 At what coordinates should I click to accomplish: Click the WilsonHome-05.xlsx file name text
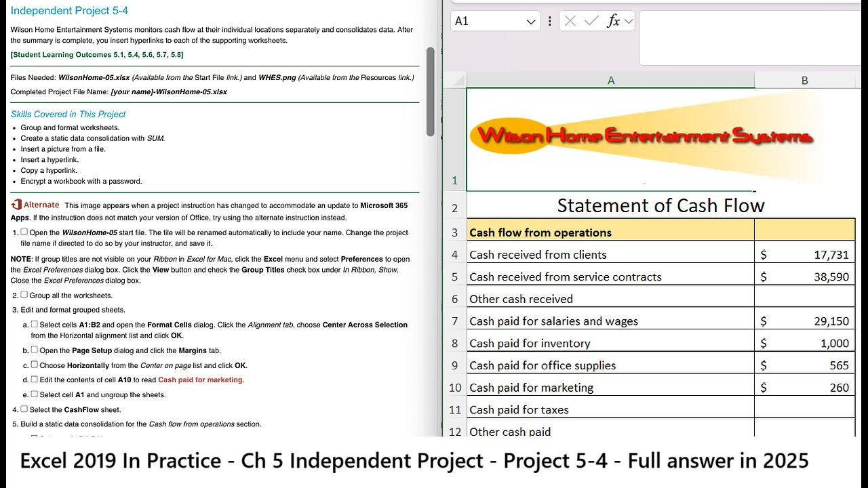[94, 77]
